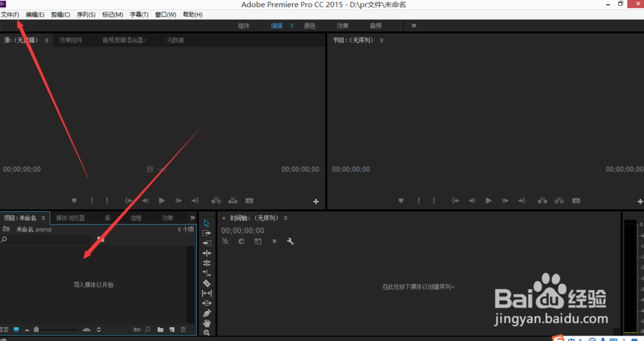Add marker in Source monitor
Image resolution: width=644 pixels, height=341 pixels.
[x=74, y=201]
